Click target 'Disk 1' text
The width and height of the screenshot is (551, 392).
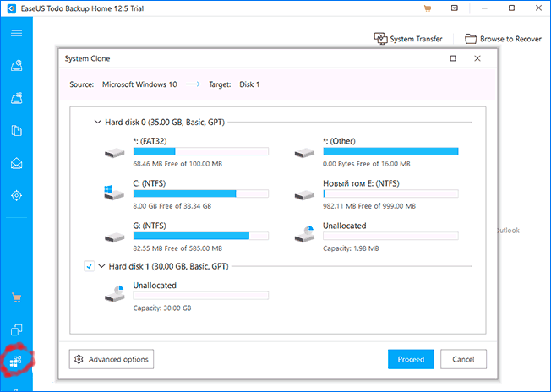249,84
